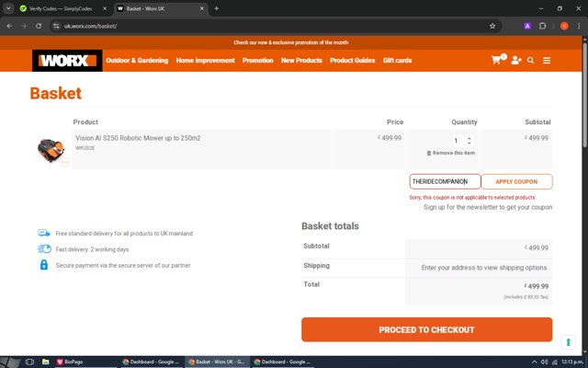This screenshot has width=588, height=368.
Task: Open the Home improvement menu
Action: [x=206, y=60]
